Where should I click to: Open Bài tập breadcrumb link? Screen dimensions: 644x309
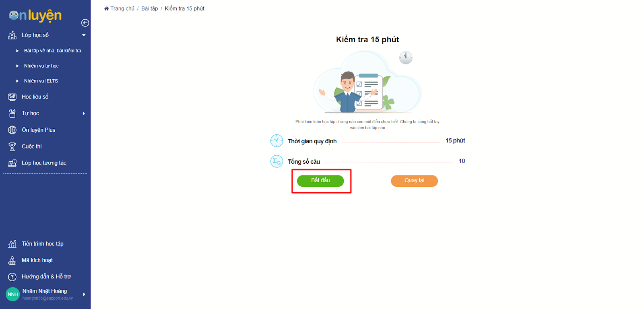149,8
